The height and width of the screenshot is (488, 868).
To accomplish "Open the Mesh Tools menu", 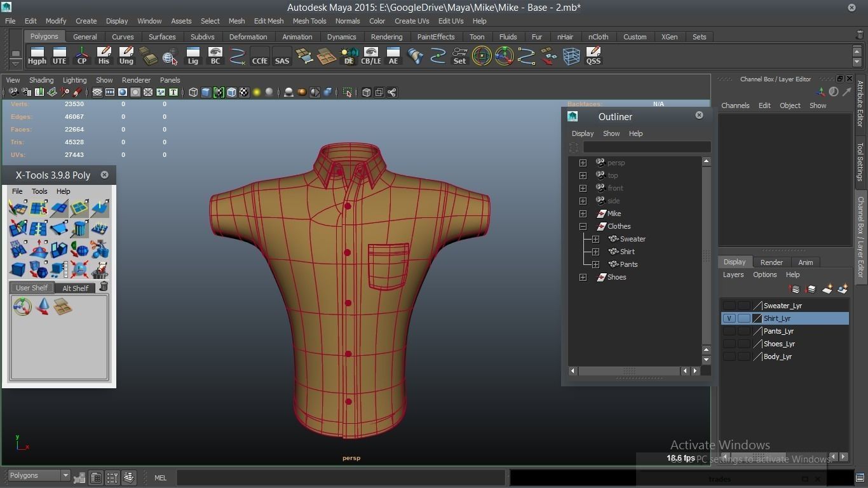I will 309,21.
